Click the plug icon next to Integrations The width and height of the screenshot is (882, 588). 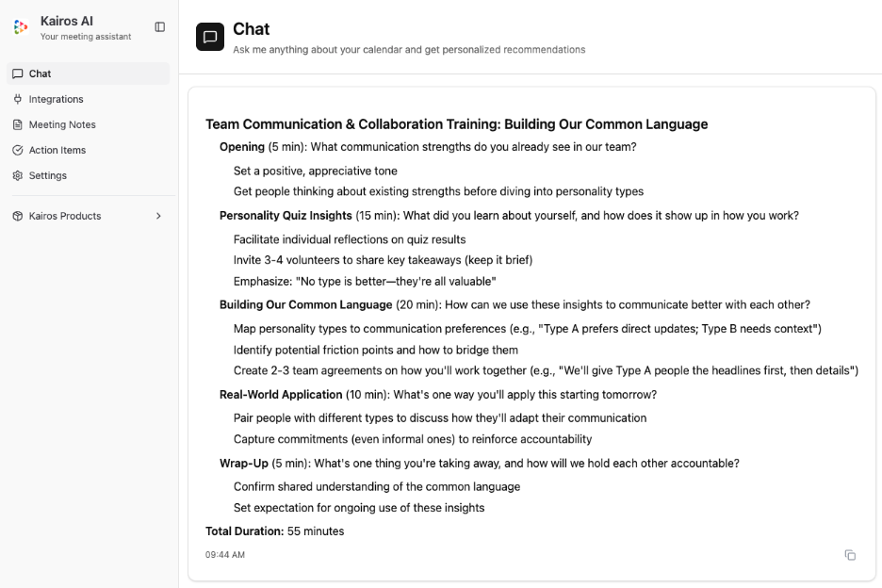(x=18, y=99)
